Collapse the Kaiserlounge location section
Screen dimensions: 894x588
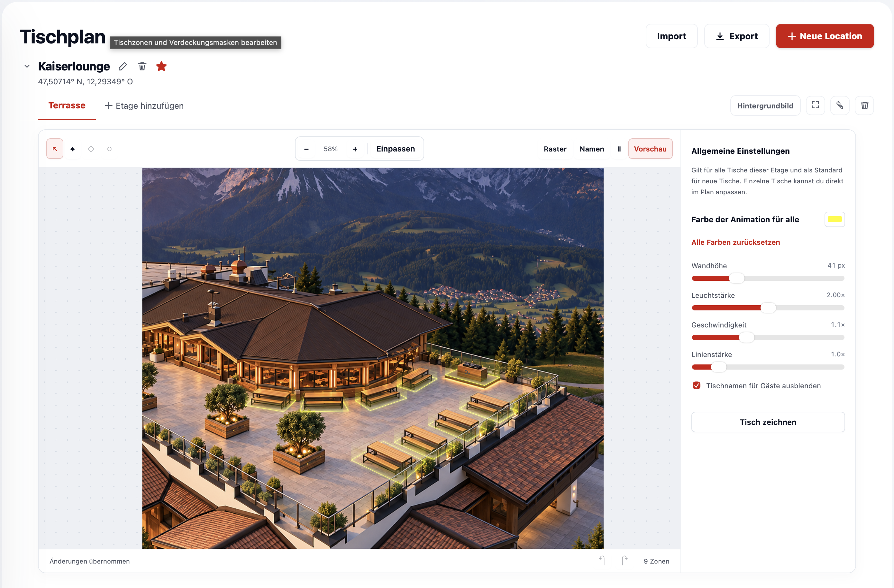[27, 67]
